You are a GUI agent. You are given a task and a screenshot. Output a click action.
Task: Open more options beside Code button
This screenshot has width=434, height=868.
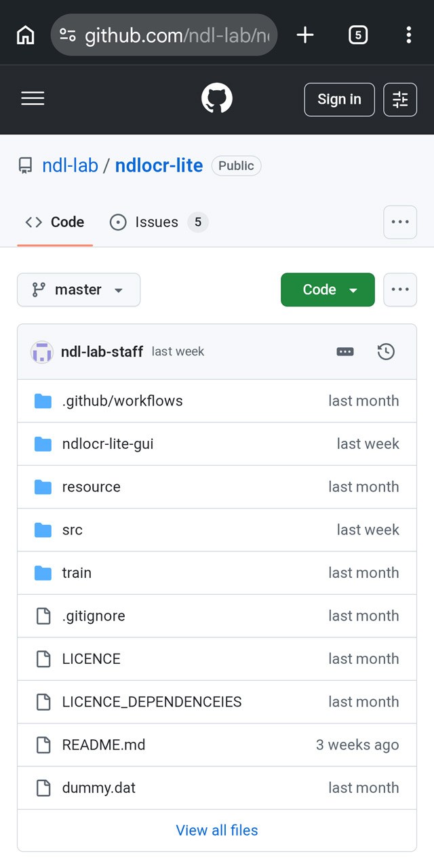(400, 290)
